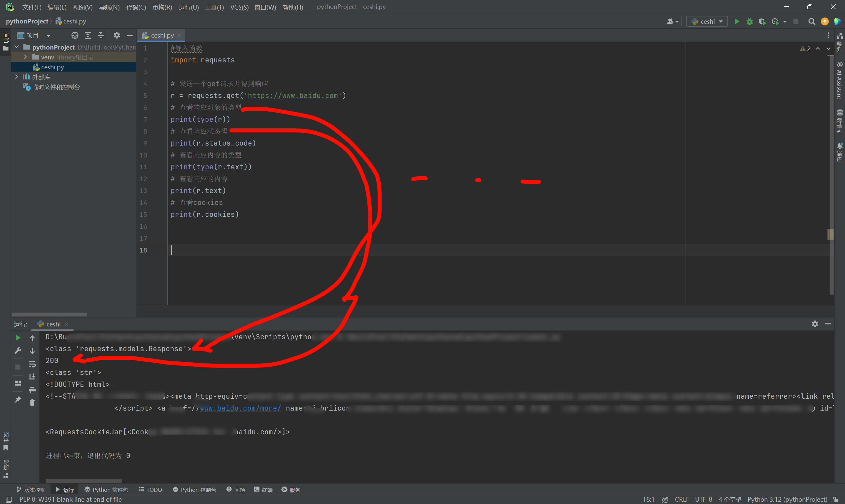Viewport: 845px width, 504px height.
Task: Rerun ceshi from run panel
Action: pyautogui.click(x=18, y=338)
